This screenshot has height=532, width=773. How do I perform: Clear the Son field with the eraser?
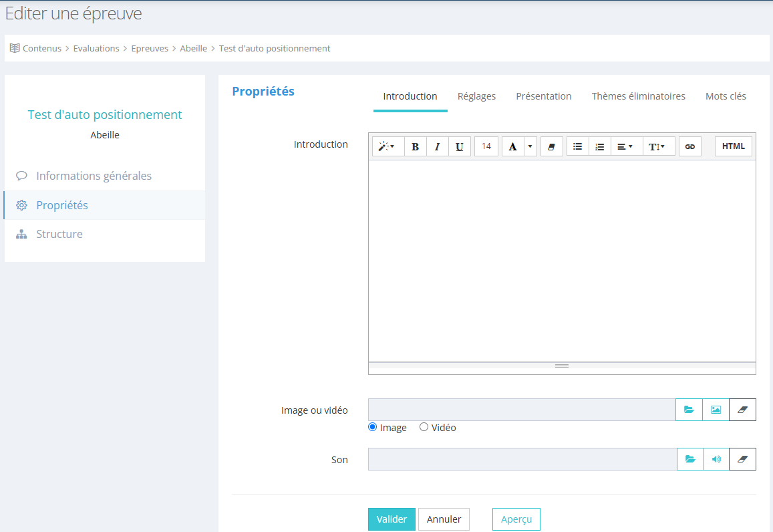click(x=742, y=459)
